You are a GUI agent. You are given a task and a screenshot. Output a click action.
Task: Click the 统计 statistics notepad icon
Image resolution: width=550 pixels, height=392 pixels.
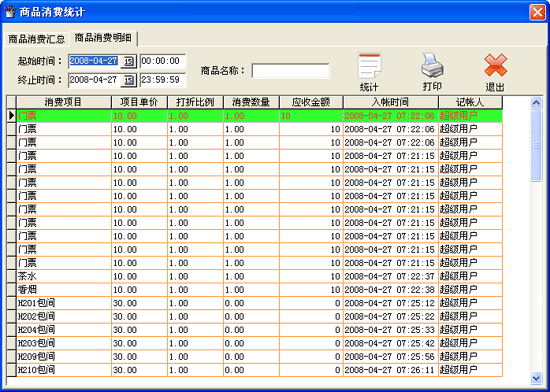(369, 66)
